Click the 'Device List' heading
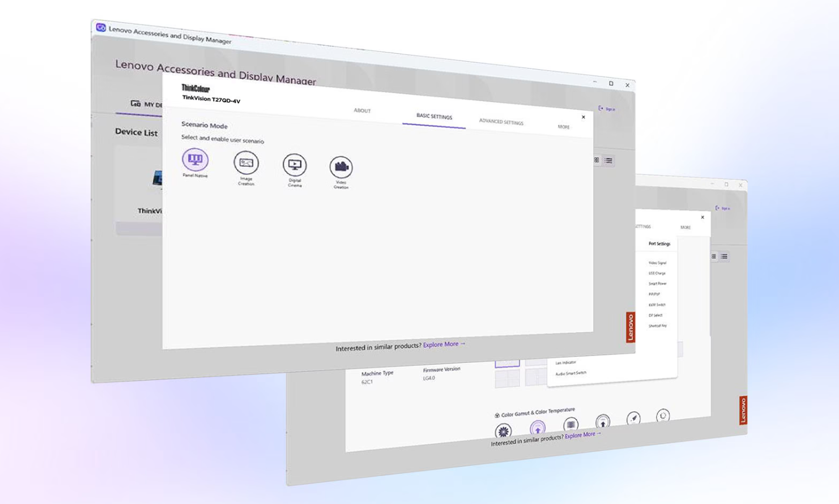Image resolution: width=839 pixels, height=504 pixels. 136,132
